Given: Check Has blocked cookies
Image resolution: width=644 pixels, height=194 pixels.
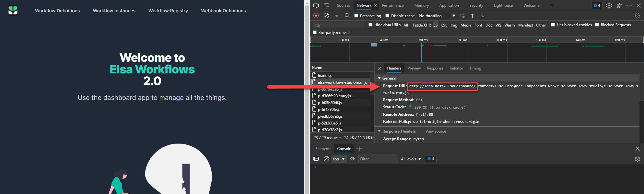Looking at the screenshot, I should 553,25.
